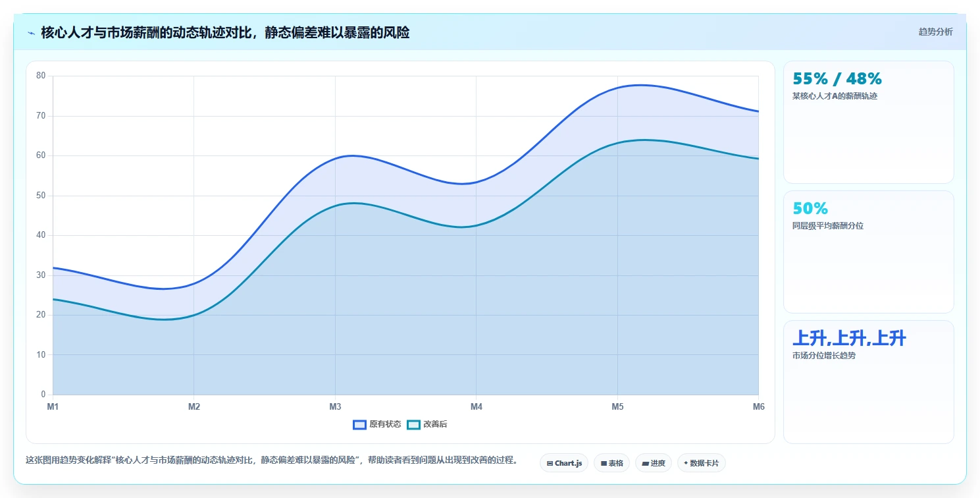Click the M5 x-axis label
This screenshot has width=980, height=498.
point(617,407)
